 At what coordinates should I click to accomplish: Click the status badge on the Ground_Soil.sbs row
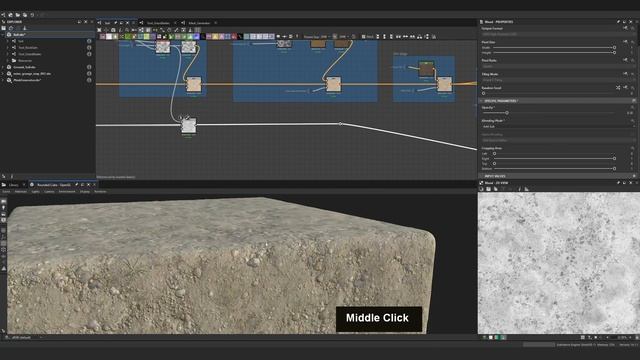pos(89,67)
